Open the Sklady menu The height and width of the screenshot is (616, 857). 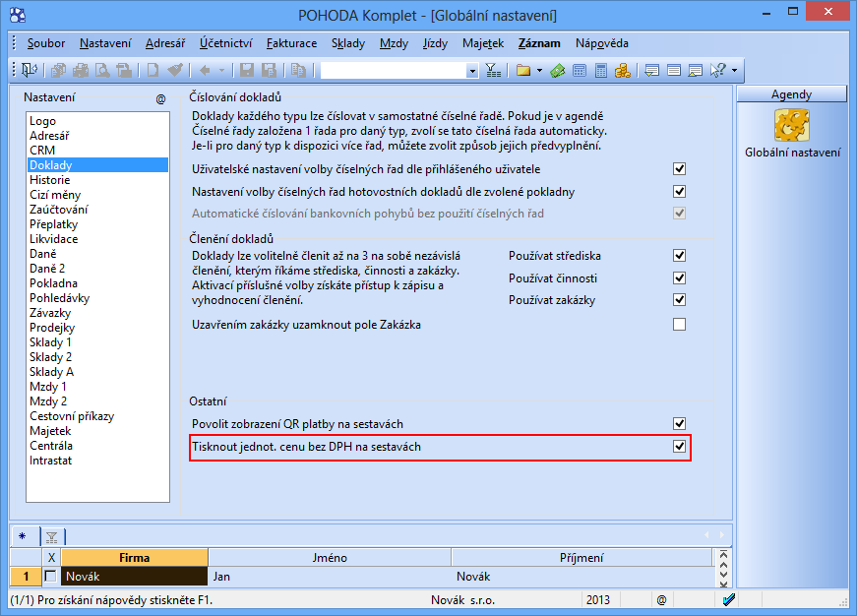tap(347, 43)
